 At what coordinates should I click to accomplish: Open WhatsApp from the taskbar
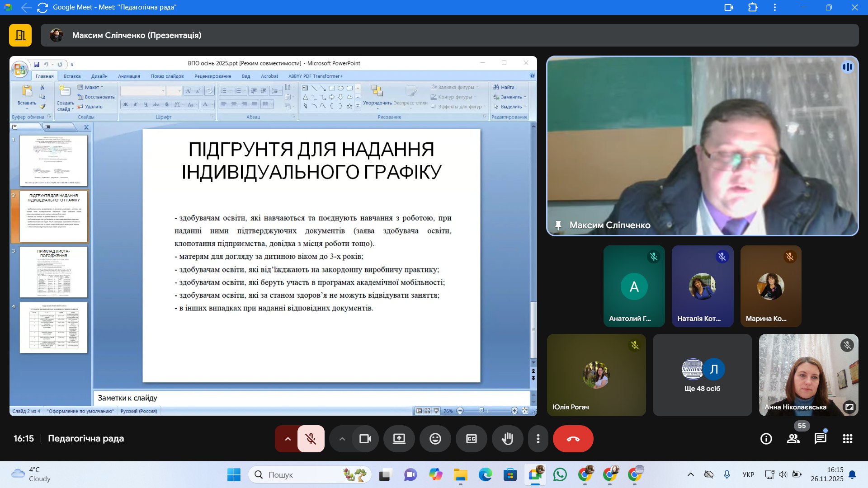tap(560, 475)
